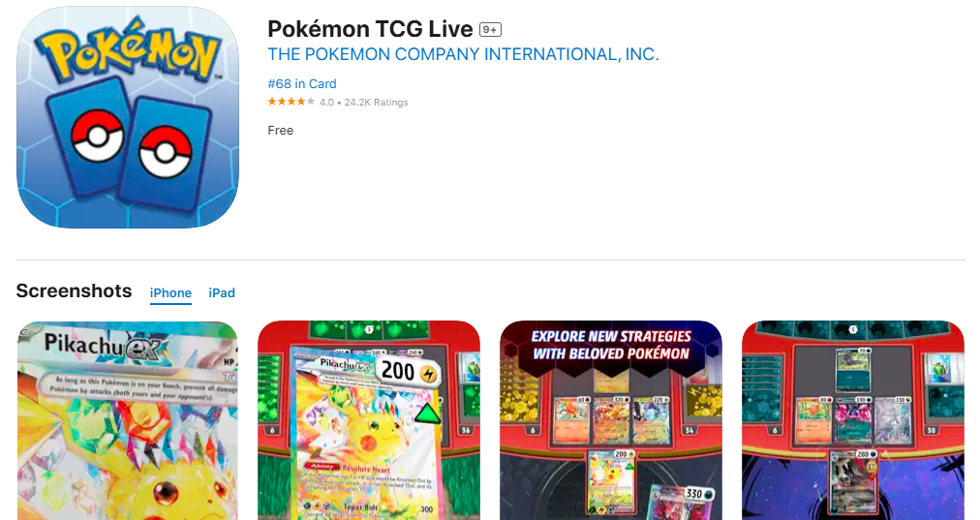Click the orange star rating icons
Viewport: 980px width, 520px height.
291,102
